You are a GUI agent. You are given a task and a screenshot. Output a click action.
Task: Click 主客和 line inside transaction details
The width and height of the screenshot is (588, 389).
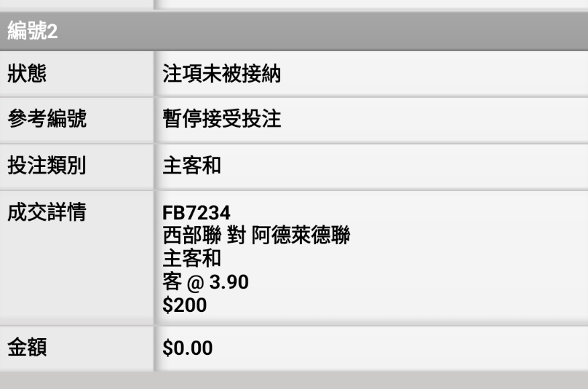coord(191,259)
